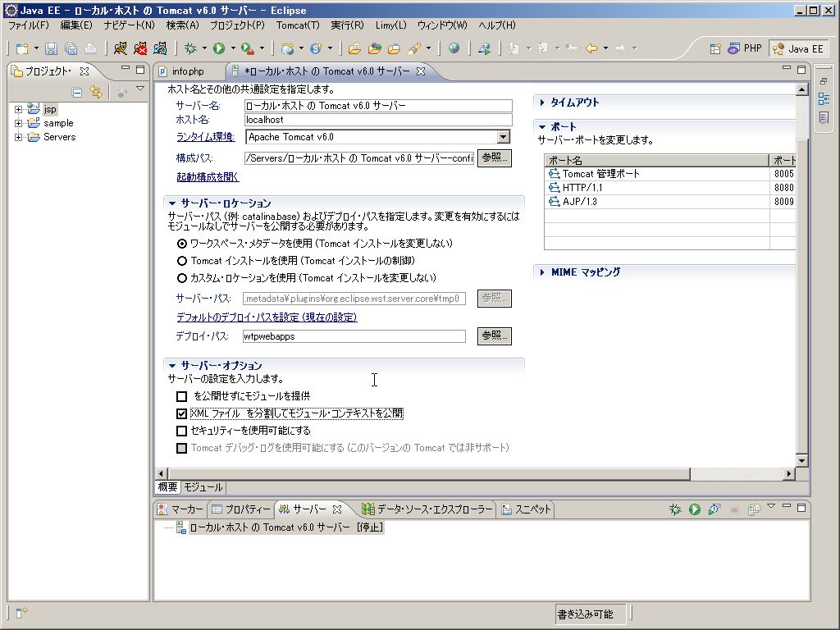Image resolution: width=840 pixels, height=630 pixels.
Task: Check 'を公開せずにモジュールを提供' option
Action: (181, 396)
